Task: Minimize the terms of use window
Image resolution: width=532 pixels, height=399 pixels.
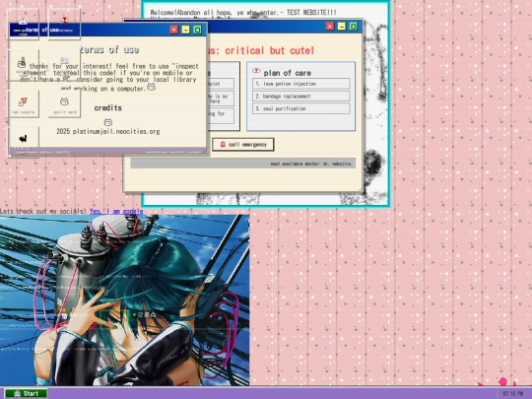Action: tap(185, 30)
